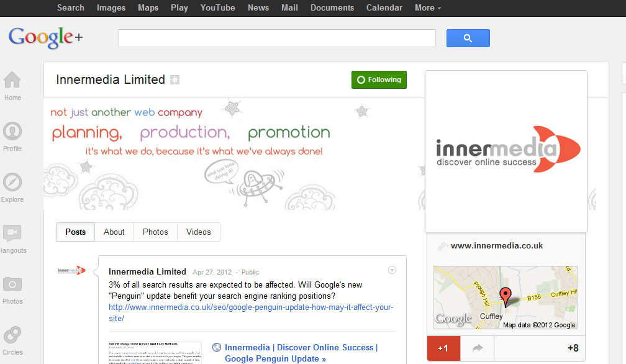The width and height of the screenshot is (626, 364).
Task: Open the Innermedia Discover Online Success link title
Action: [301, 353]
